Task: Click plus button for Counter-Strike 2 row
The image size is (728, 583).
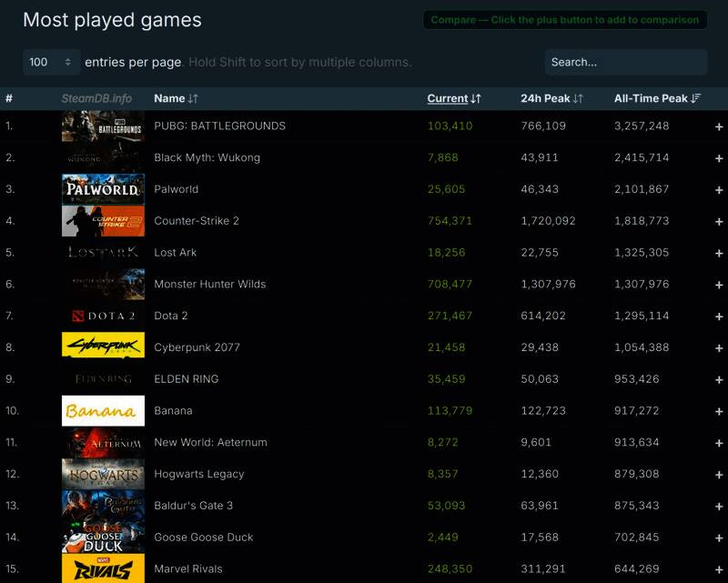Action: tap(719, 221)
